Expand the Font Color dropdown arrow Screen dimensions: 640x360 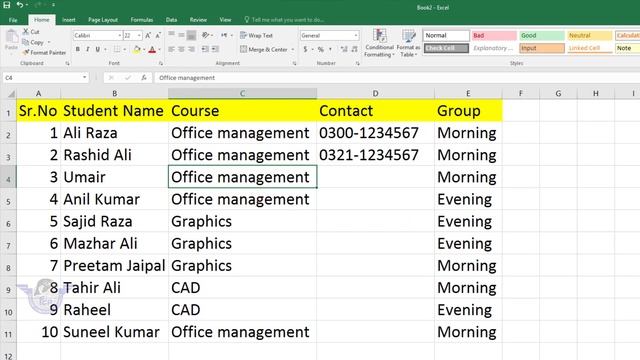pos(159,49)
